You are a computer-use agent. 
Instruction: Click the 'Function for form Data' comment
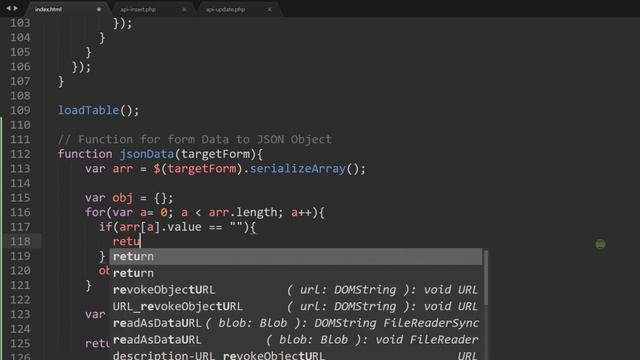pos(195,139)
